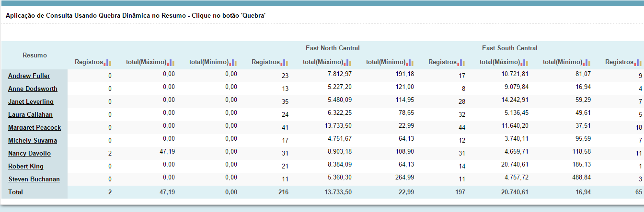
Task: Open chart for East North Central Registros
Action: 285,63
